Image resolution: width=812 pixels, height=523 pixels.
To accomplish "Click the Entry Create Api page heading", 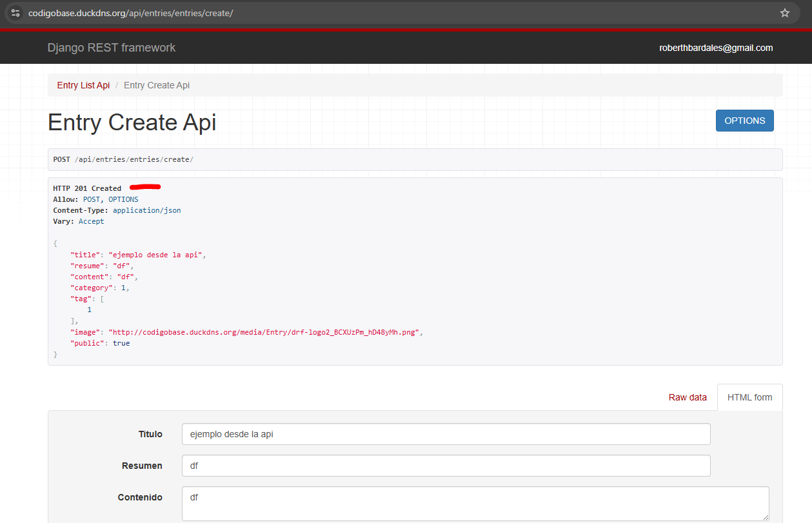I will click(x=132, y=122).
